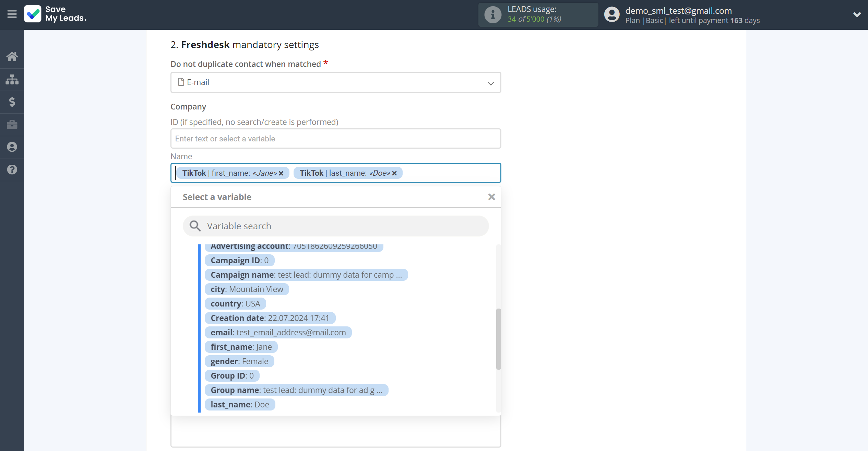The height and width of the screenshot is (451, 868).
Task: Select the email variable
Action: point(278,333)
